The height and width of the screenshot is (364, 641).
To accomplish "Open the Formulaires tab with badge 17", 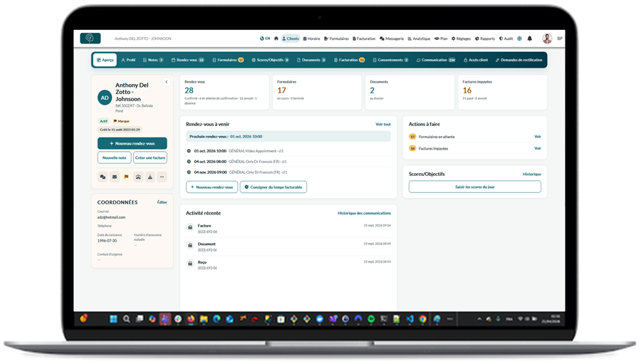I will (228, 60).
